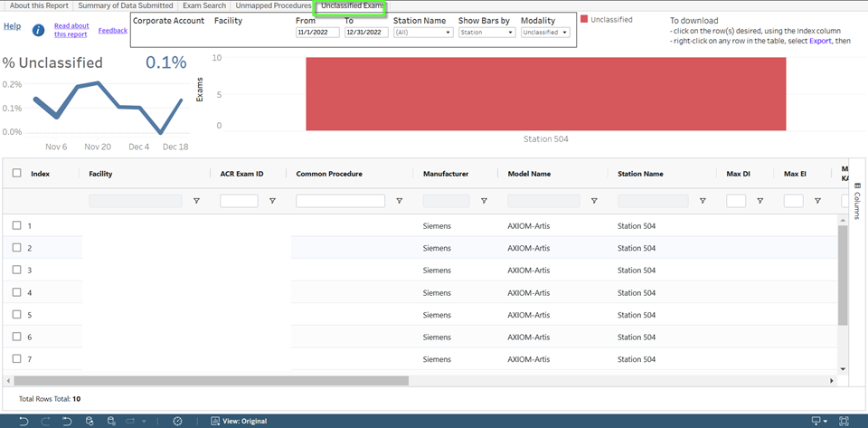The image size is (868, 428).
Task: Check the checkbox for row 3
Action: [x=16, y=270]
